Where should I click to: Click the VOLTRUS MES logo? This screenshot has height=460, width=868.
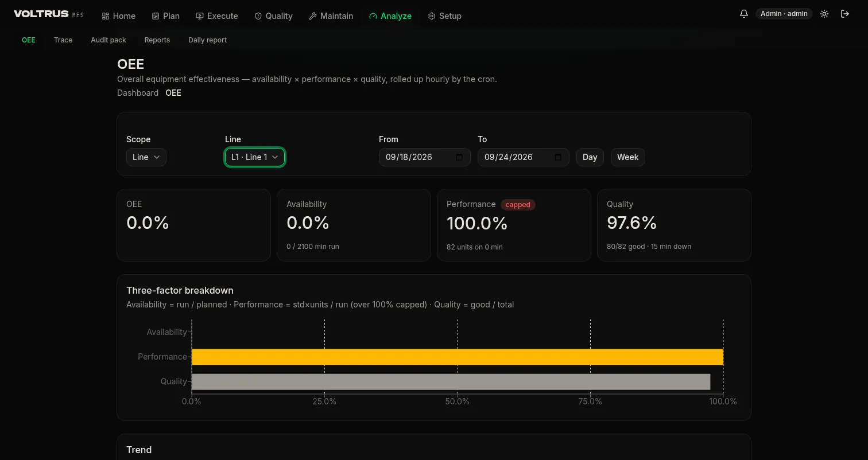(x=49, y=14)
